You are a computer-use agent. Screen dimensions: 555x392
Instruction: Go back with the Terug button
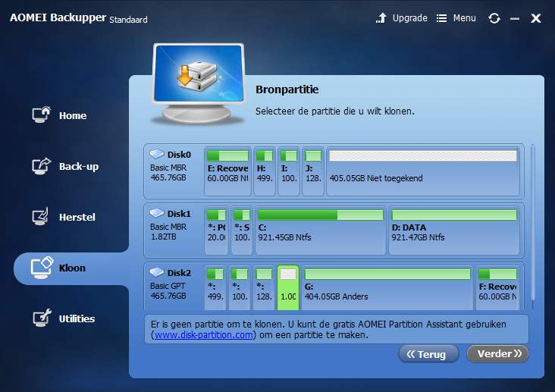tap(428, 354)
